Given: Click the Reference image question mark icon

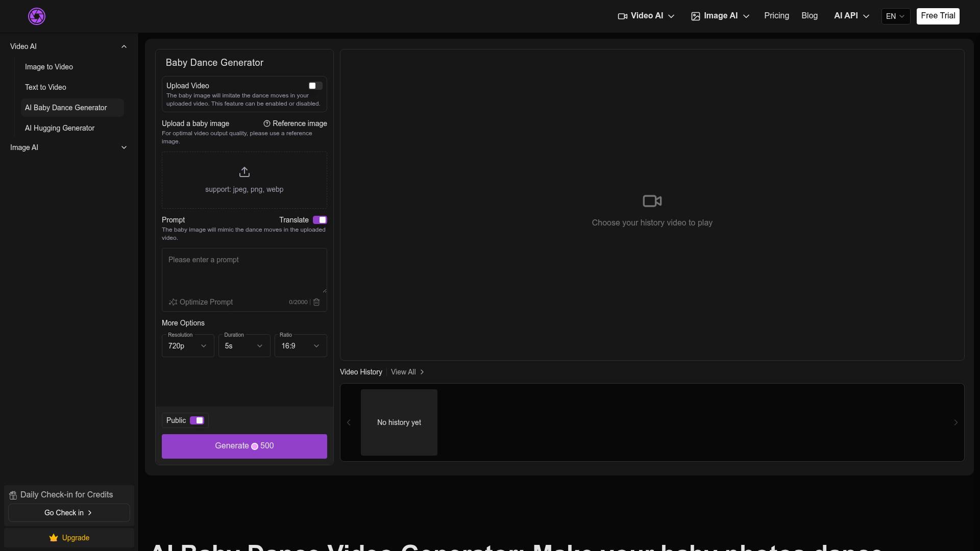Looking at the screenshot, I should click(x=267, y=123).
